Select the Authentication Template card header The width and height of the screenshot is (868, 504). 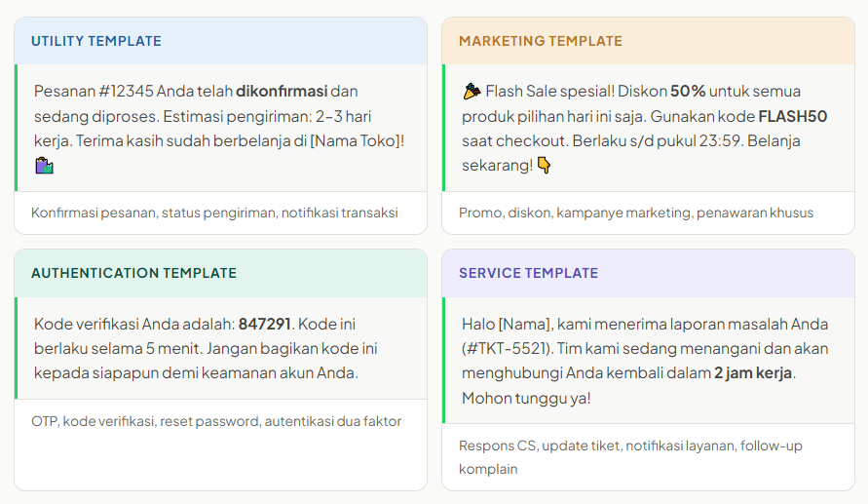(x=220, y=273)
